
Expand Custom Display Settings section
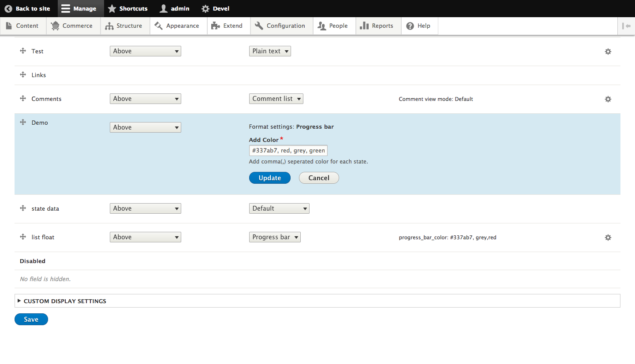click(65, 301)
